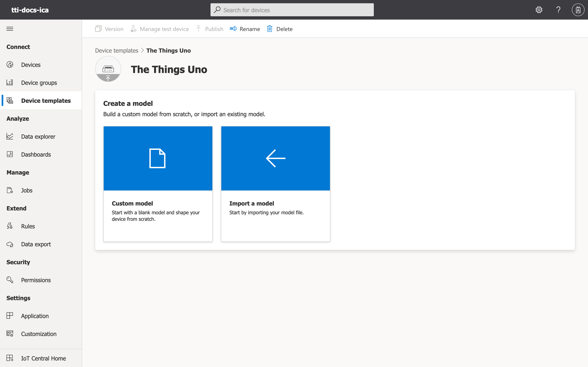
Task: Click the Rules lightning icon
Action: pos(10,226)
